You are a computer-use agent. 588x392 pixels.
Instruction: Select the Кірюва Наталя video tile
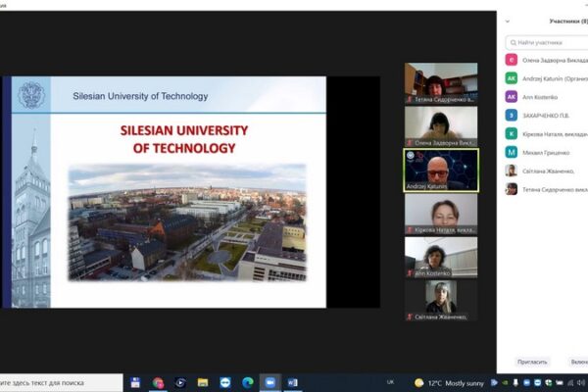pos(441,214)
